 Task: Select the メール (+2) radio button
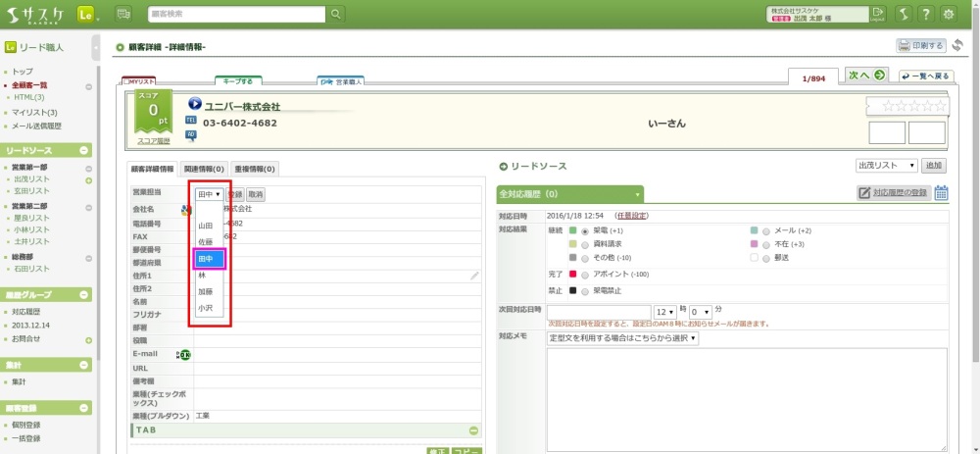(x=765, y=230)
